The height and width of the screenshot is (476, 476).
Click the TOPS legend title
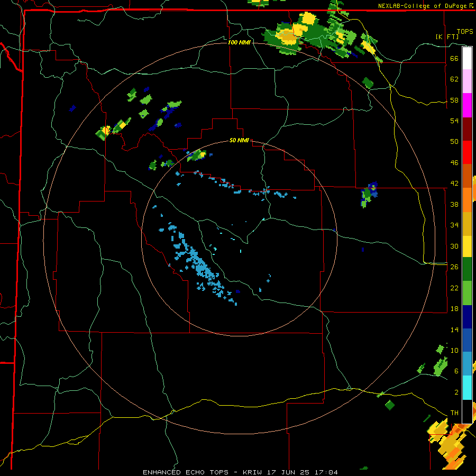(465, 32)
